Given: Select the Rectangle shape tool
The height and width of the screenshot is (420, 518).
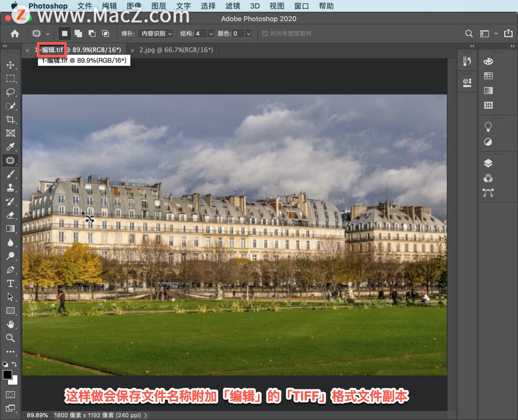Looking at the screenshot, I should (x=10, y=311).
